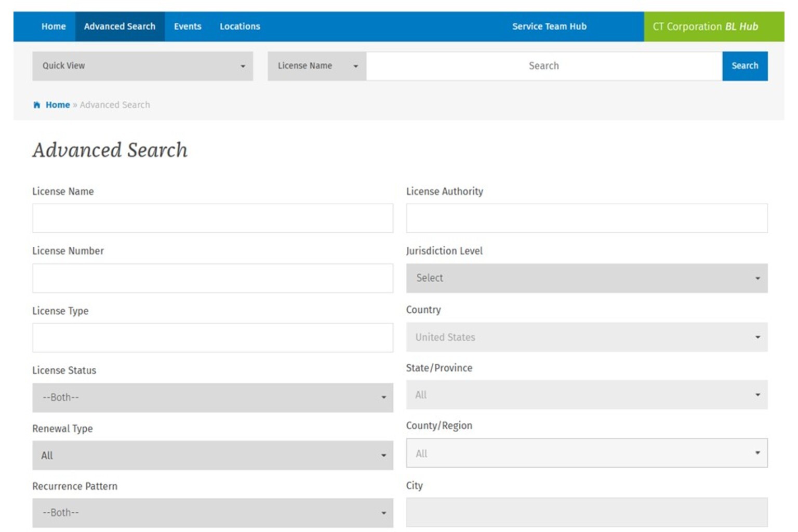Open the Quick View dropdown
The height and width of the screenshot is (532, 798).
point(142,66)
